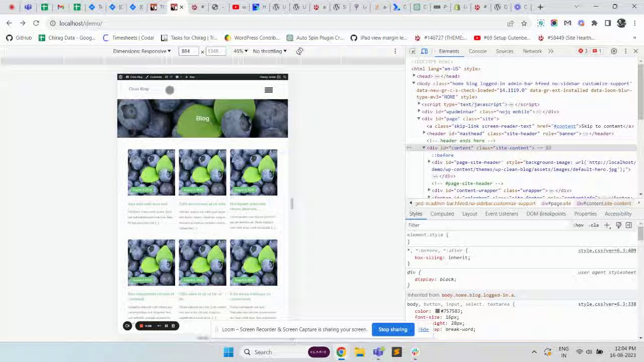Screen dimensions: 644x362
Task: Toggle the device toolbar icon in DevTools
Action: point(424,51)
